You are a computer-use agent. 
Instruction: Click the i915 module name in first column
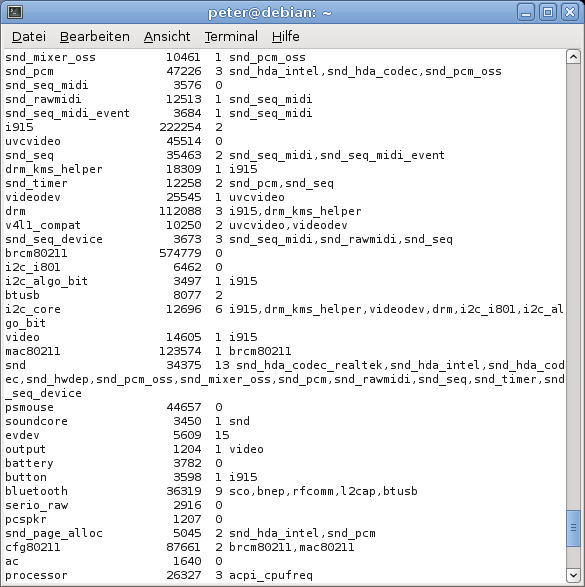tap(19, 127)
